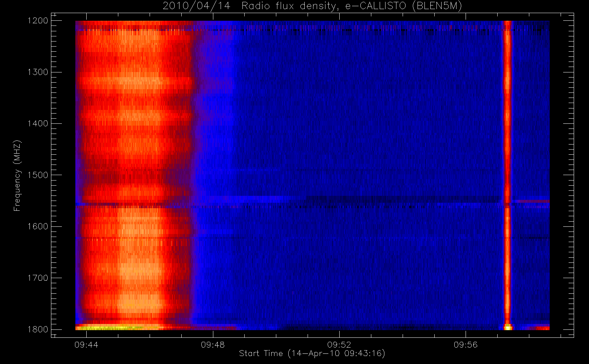The image size is (589, 364).
Task: Select the 1500 frequency axis label
Action: click(38, 175)
